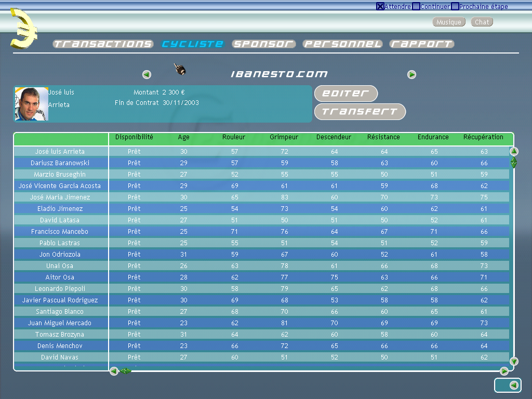Open the Transactions tab
The height and width of the screenshot is (399, 532).
(103, 44)
